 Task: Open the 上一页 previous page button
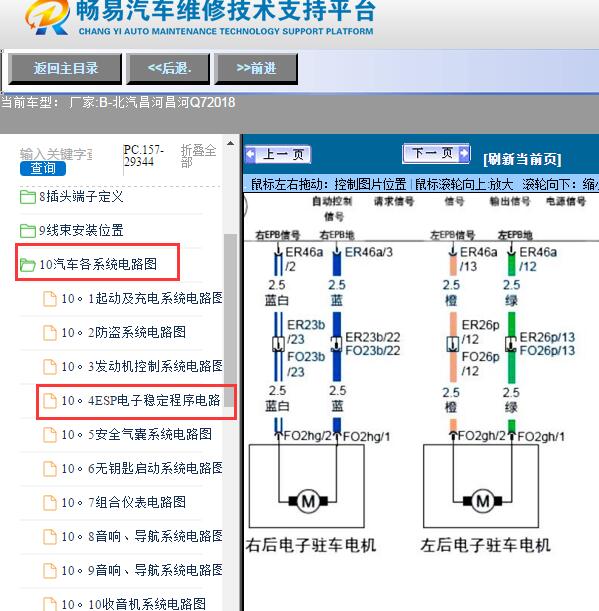[278, 154]
